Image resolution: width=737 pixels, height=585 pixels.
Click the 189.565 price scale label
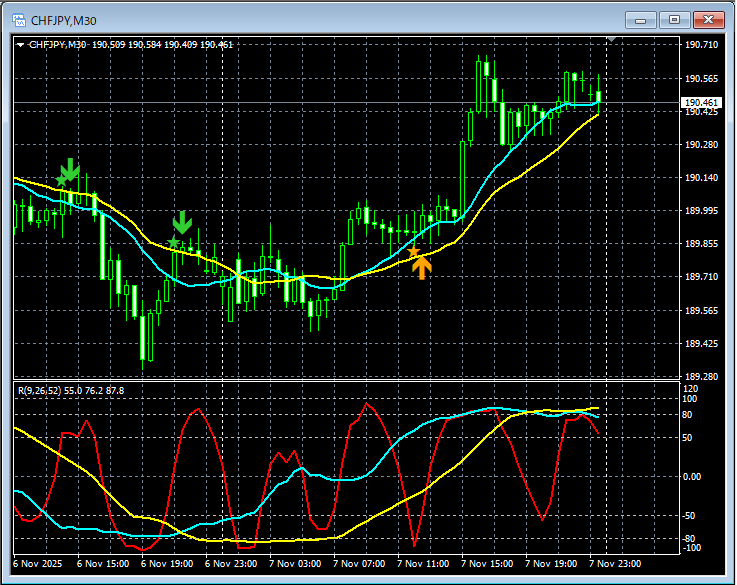pyautogui.click(x=701, y=311)
